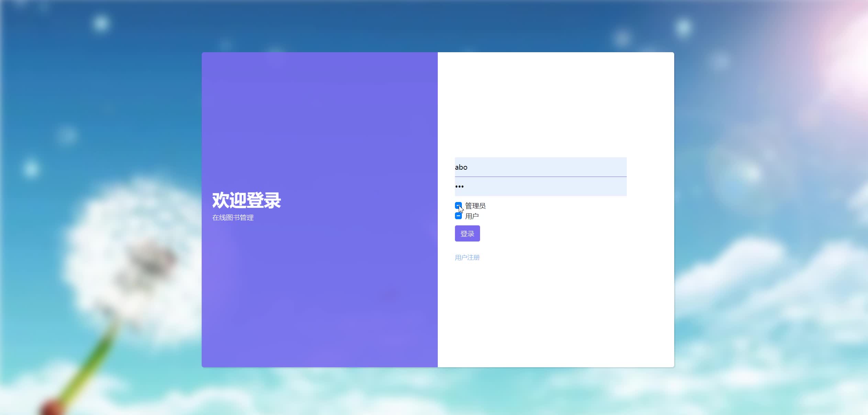Click the 在线图书管理 subtitle text
Viewport: 868px width, 415px height.
(x=233, y=217)
